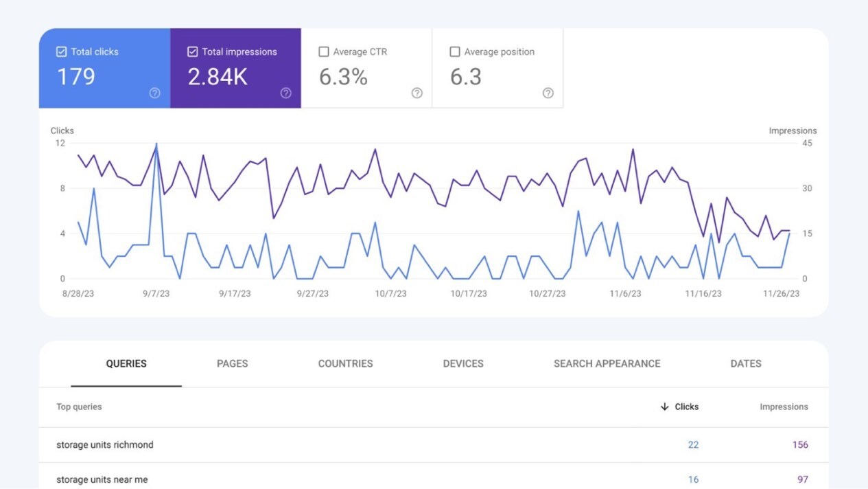Screen dimensions: 868x489
Task: Open the Total impressions help tooltip icon
Action: (x=285, y=93)
